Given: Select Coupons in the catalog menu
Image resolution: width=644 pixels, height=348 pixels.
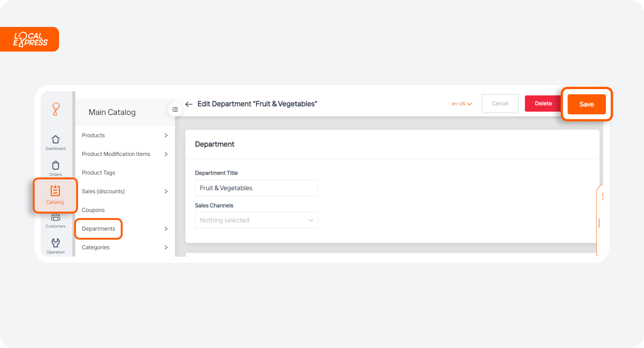Looking at the screenshot, I should click(x=93, y=210).
